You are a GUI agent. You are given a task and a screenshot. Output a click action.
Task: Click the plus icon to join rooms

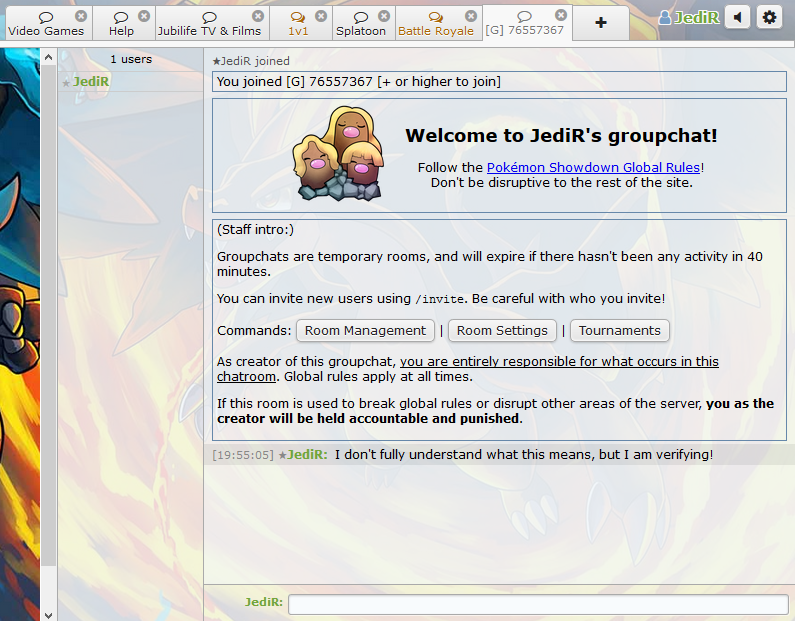600,22
